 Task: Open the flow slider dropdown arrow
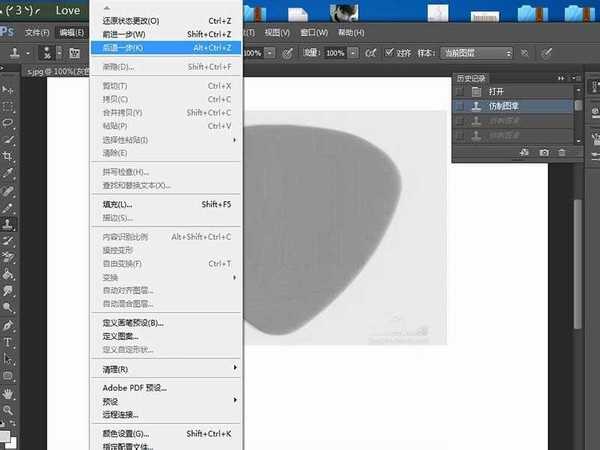[x=353, y=53]
